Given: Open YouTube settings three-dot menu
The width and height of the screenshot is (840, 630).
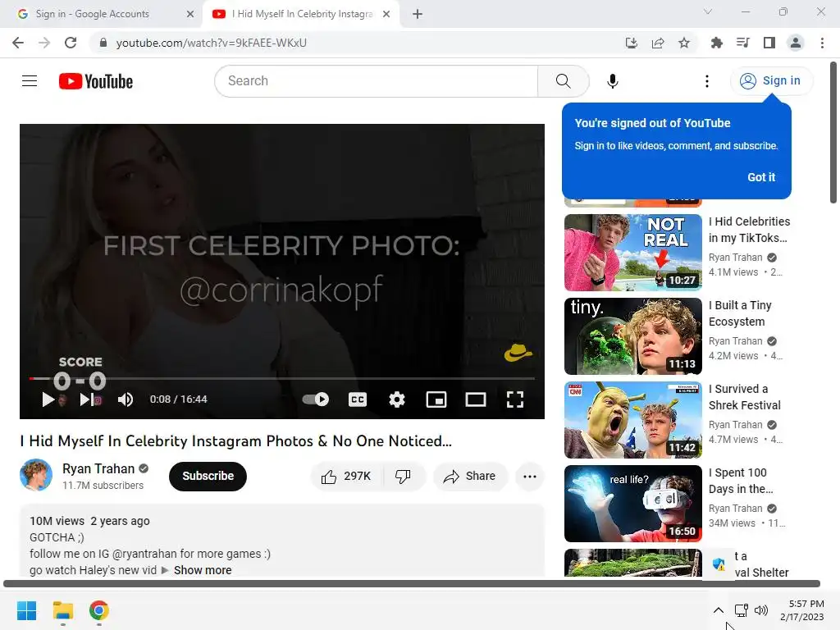Looking at the screenshot, I should pyautogui.click(x=706, y=81).
